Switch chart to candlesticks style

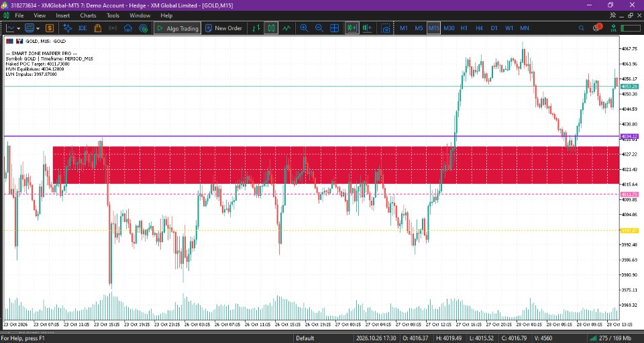coord(271,28)
